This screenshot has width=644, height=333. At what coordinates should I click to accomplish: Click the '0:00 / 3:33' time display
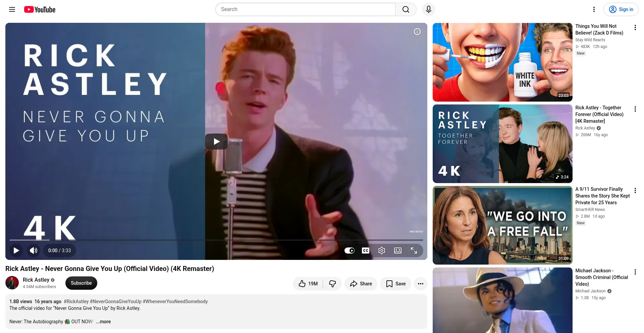(59, 251)
